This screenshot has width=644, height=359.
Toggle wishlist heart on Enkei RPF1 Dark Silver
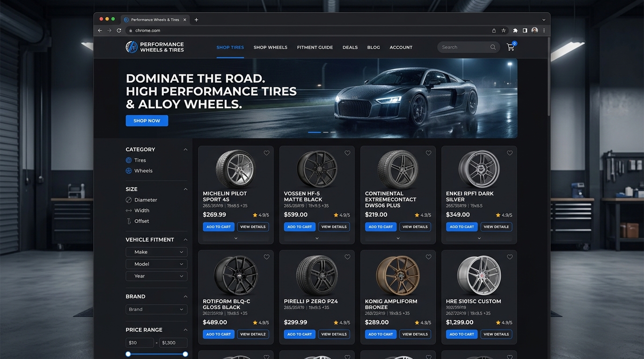[510, 153]
